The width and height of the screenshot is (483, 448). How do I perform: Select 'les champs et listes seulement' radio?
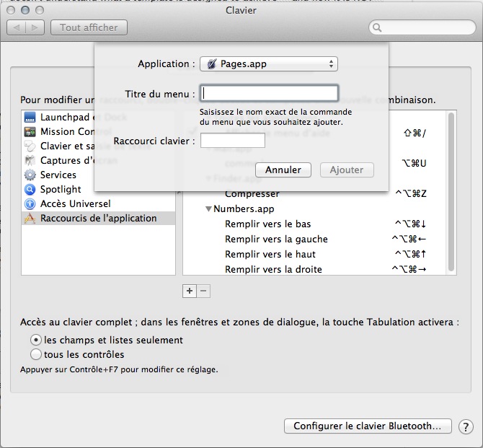pos(36,340)
